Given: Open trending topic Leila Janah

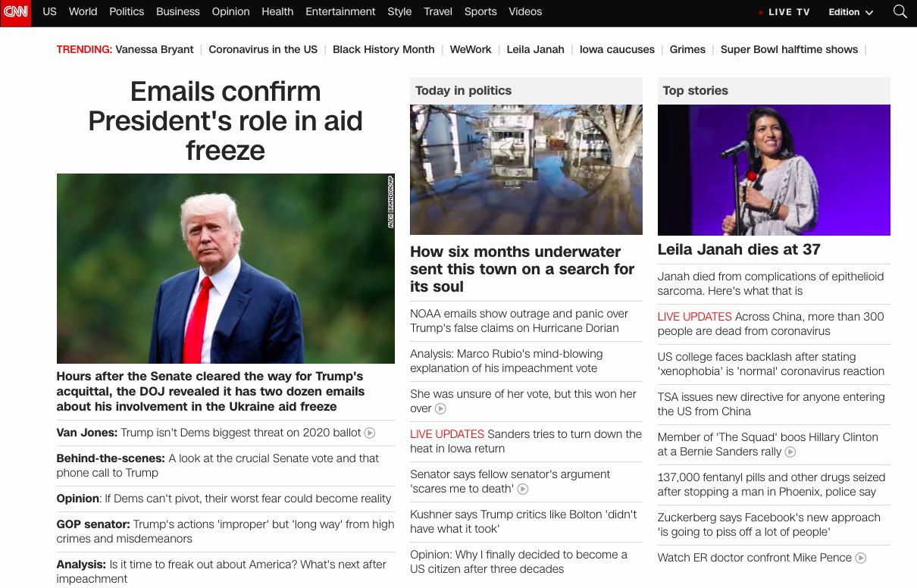Looking at the screenshot, I should coord(536,49).
